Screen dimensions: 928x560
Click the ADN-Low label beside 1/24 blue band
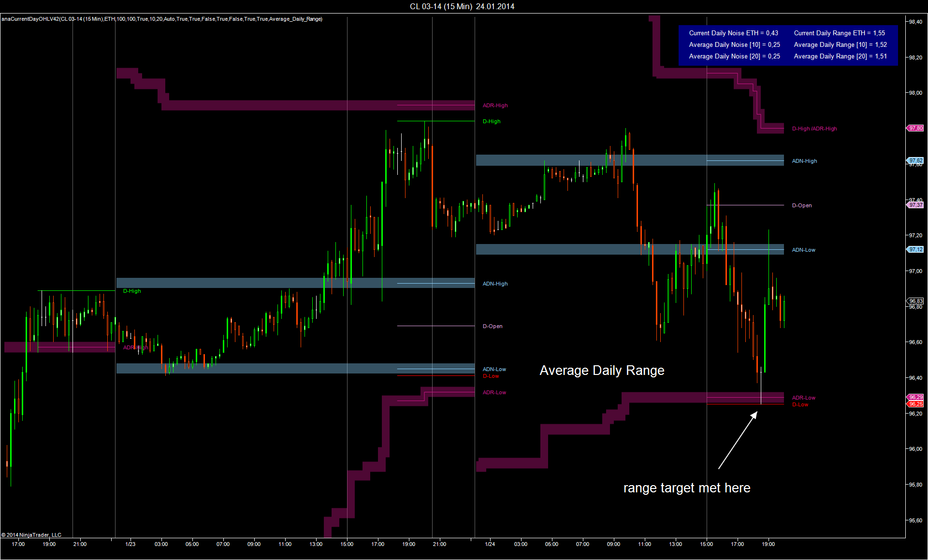(803, 250)
